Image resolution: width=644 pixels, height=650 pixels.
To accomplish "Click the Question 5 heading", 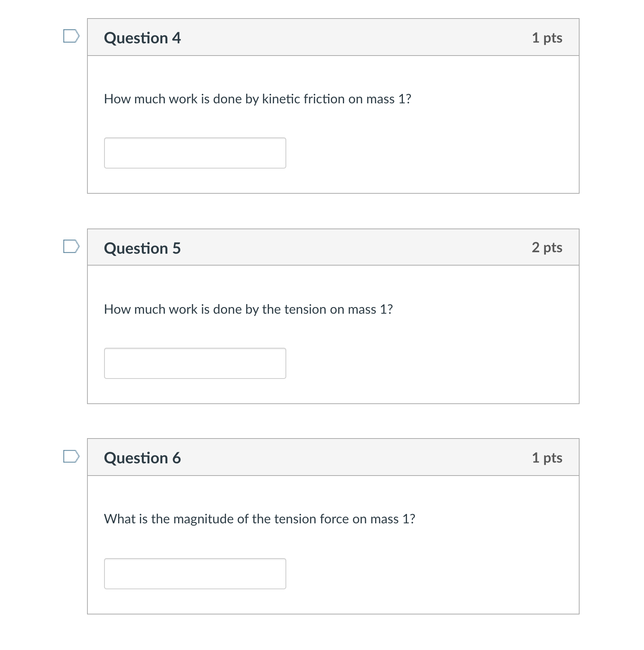I will pyautogui.click(x=143, y=248).
